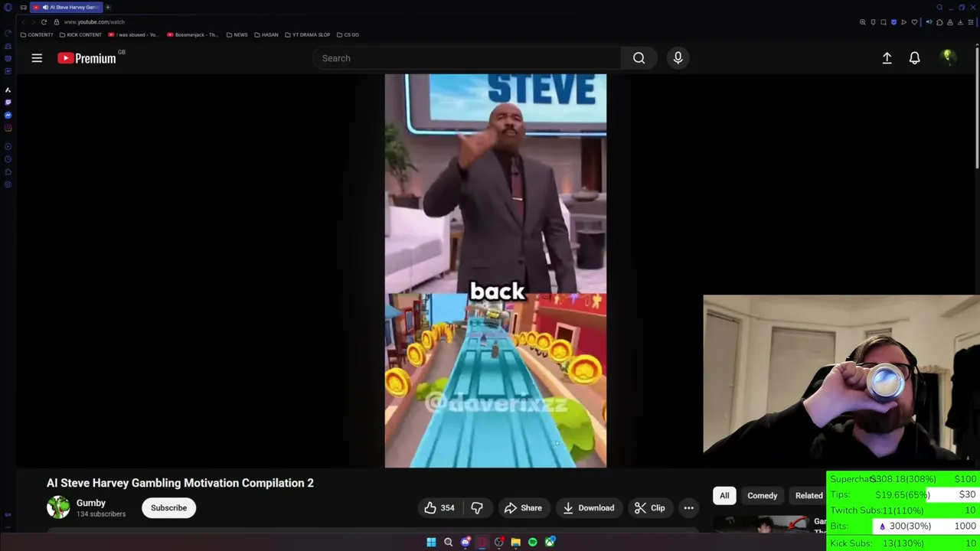Image resolution: width=980 pixels, height=551 pixels.
Task: Create a Clip of the video
Action: click(650, 508)
